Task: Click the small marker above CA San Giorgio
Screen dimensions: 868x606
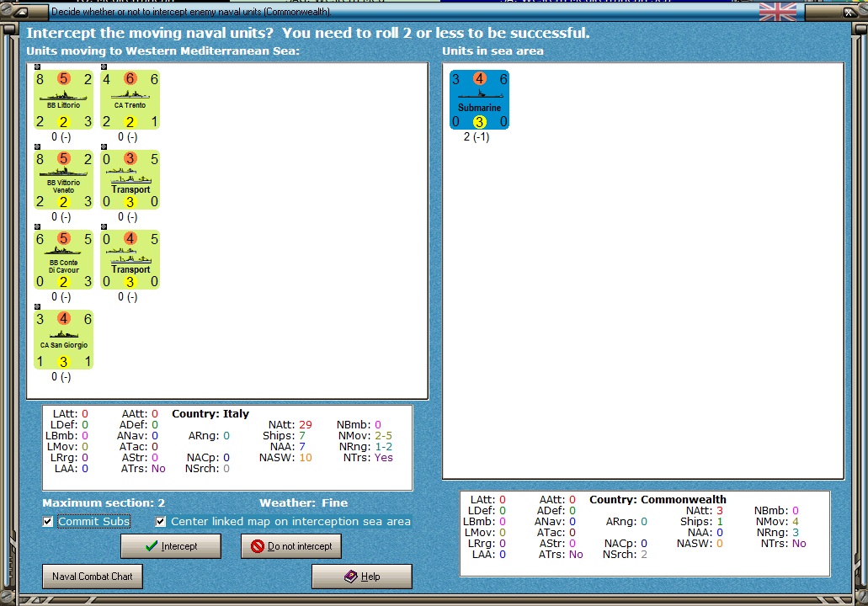Action: pyautogui.click(x=37, y=306)
